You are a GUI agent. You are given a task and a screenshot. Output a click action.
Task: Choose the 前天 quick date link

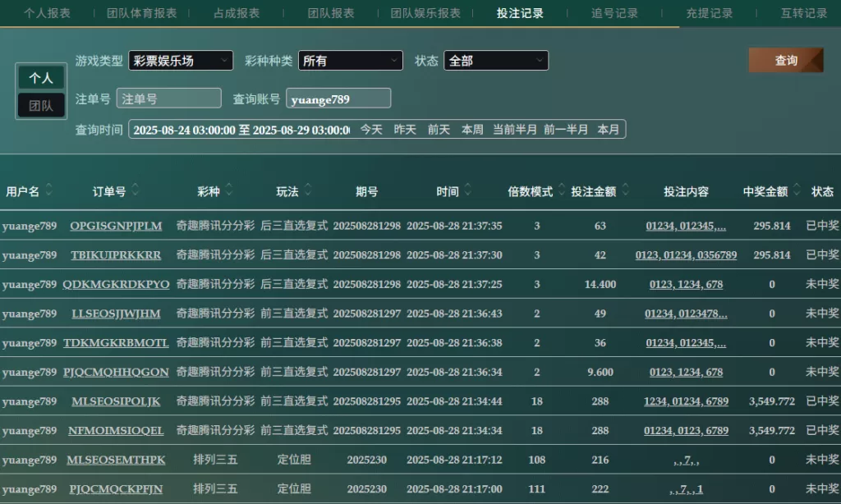[439, 130]
